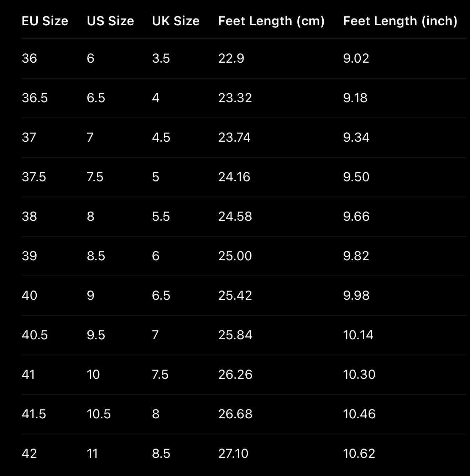The image size is (470, 476).
Task: Select the 22.9 cm length cell
Action: [x=231, y=58]
